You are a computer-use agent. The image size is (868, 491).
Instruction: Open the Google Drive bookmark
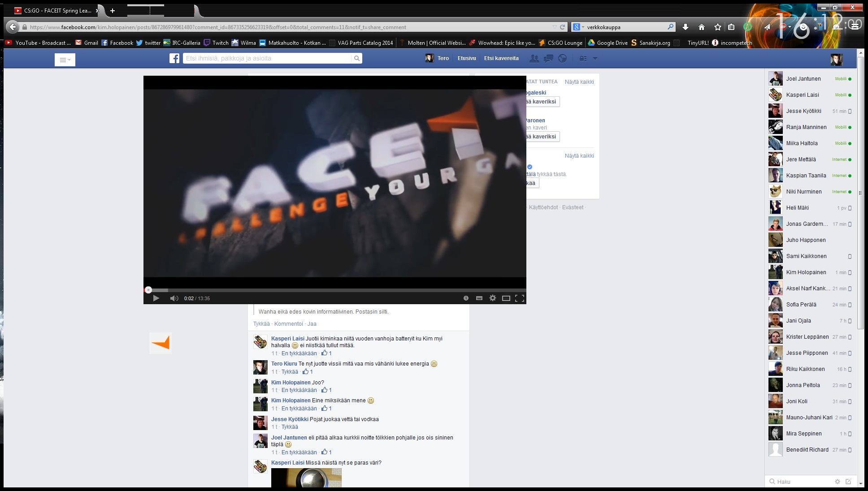click(x=608, y=43)
